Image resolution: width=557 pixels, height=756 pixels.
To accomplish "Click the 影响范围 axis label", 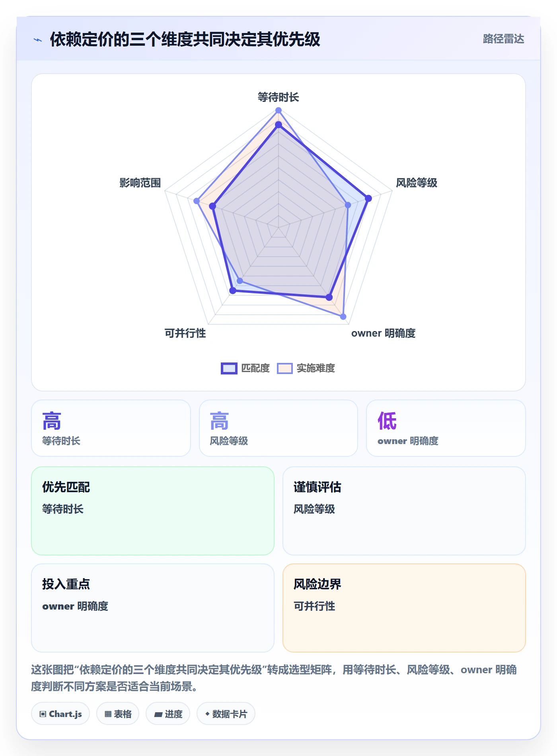I will click(x=140, y=183).
